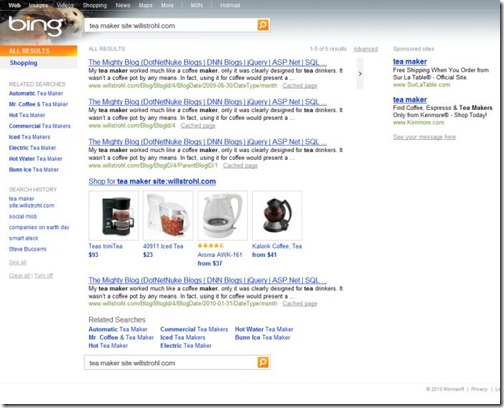Image resolution: width=504 pixels, height=408 pixels.
Task: Open search history item companies on earth day
Action: tap(39, 227)
